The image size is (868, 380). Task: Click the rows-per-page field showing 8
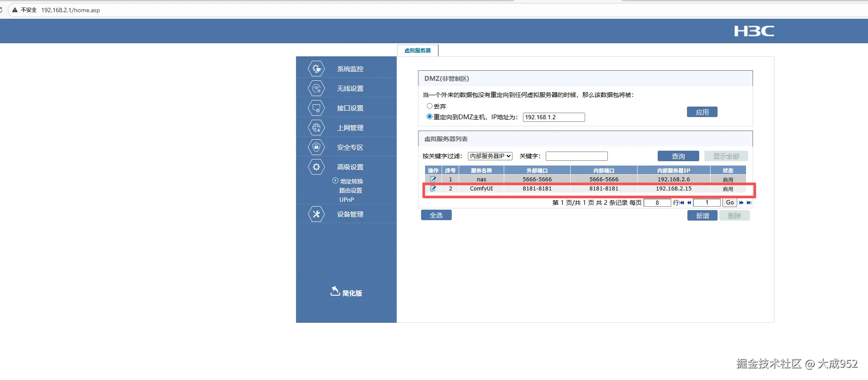click(x=657, y=203)
